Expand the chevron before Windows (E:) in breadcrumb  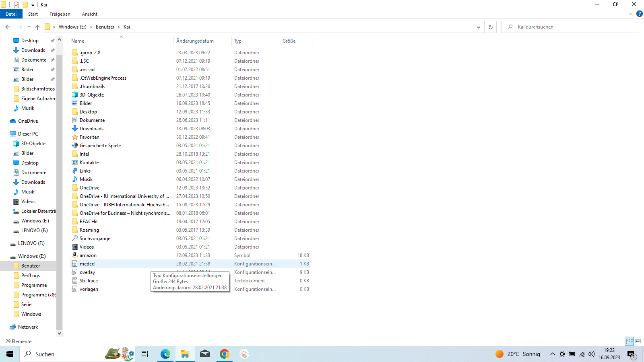[x=54, y=27]
